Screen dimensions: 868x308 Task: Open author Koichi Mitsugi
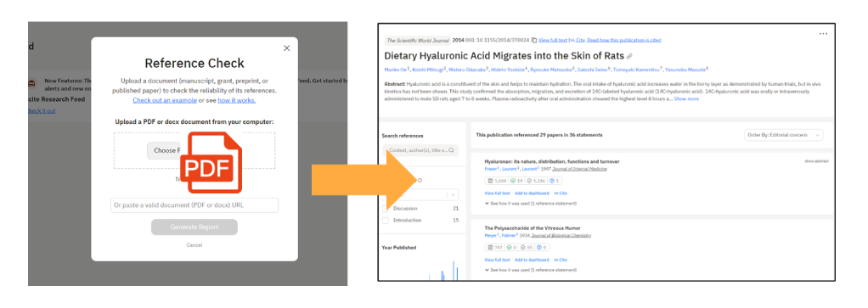[x=428, y=70]
